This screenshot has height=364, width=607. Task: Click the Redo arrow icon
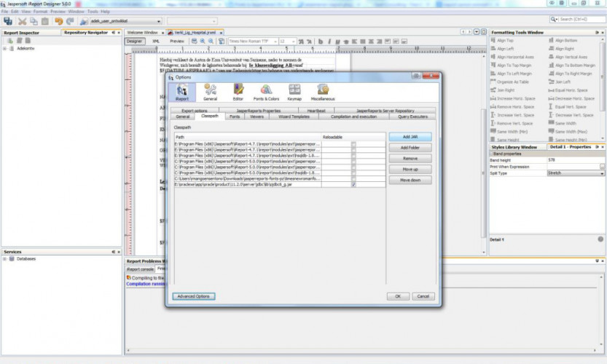coord(70,21)
